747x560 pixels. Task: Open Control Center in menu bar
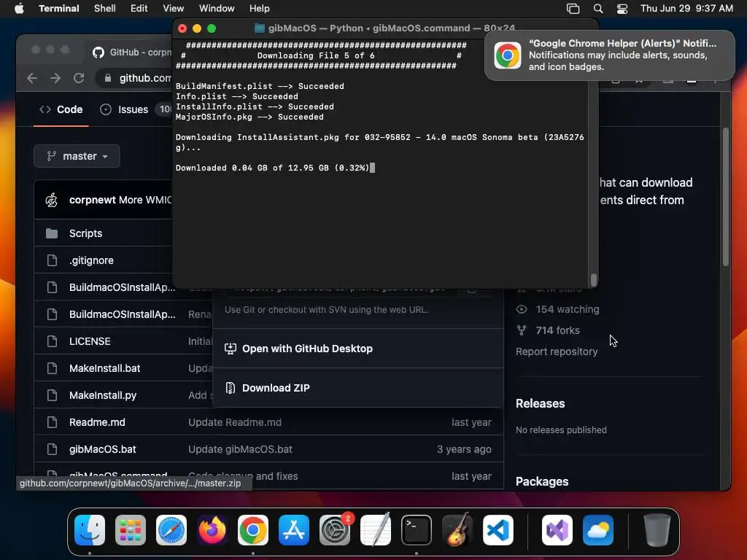(622, 9)
